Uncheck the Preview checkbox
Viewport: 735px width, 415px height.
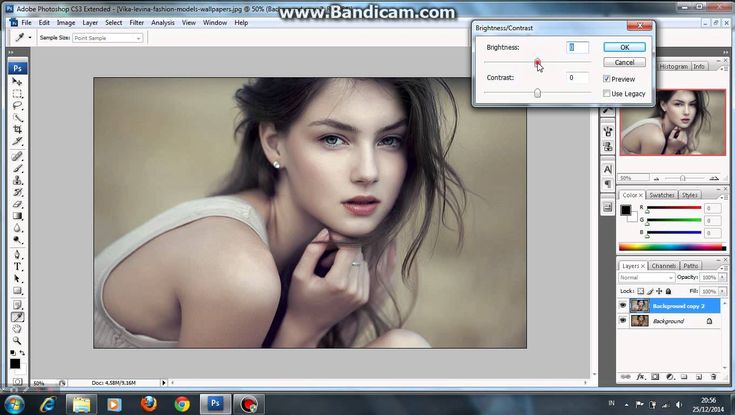point(607,79)
